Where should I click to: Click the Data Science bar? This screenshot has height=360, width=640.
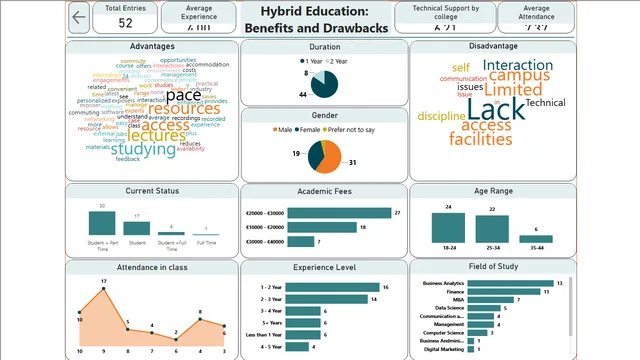pos(484,308)
